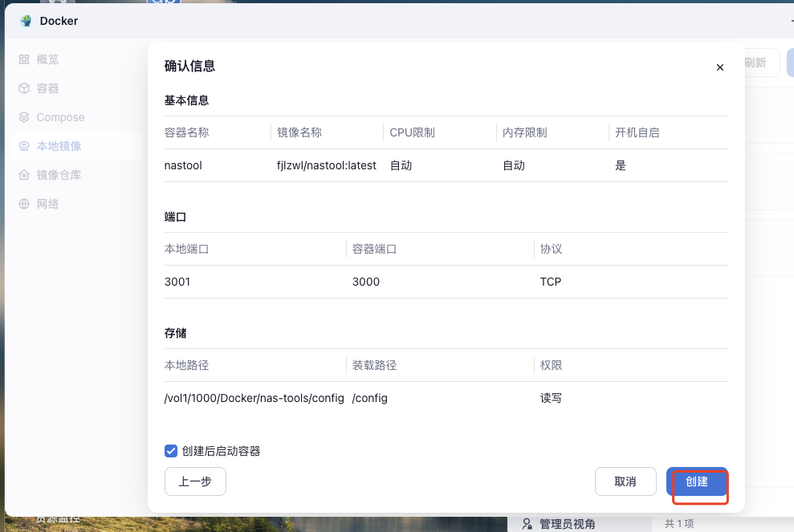
Task: Click the 协议 column header
Action: tap(551, 249)
